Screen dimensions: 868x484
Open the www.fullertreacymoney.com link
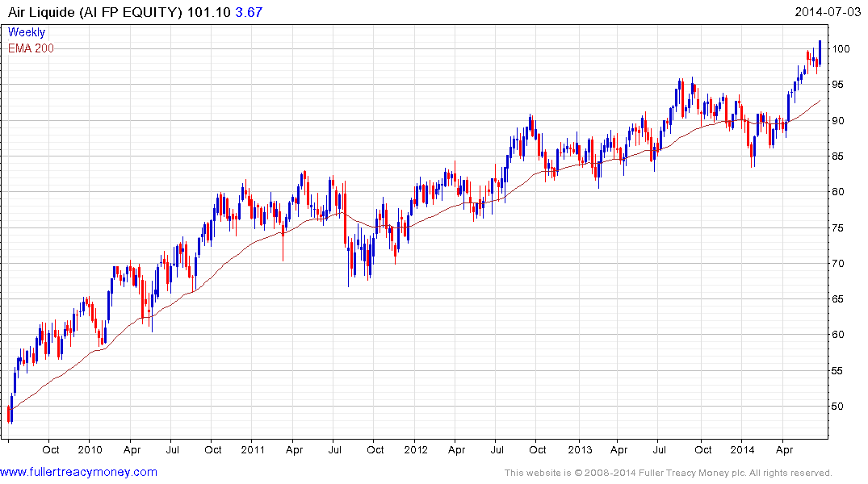click(78, 472)
